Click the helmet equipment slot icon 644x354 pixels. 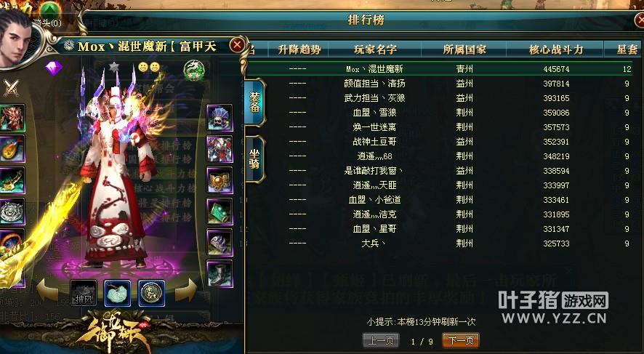point(220,118)
